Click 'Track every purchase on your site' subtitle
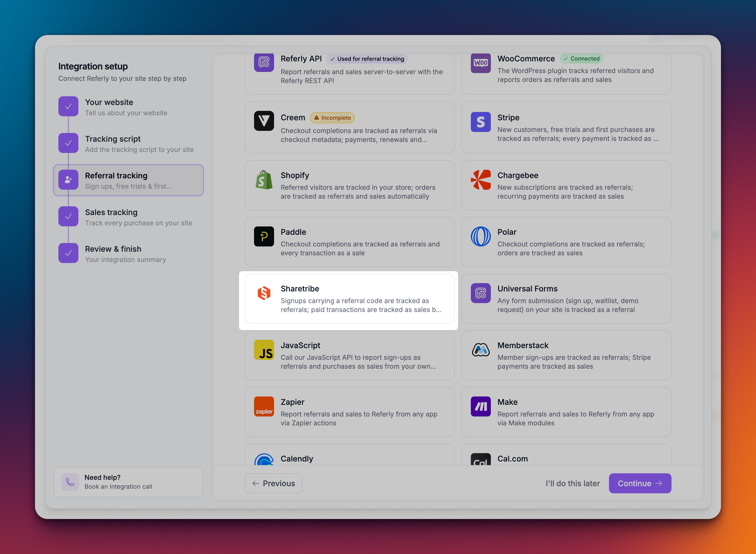This screenshot has width=756, height=554. pos(138,223)
